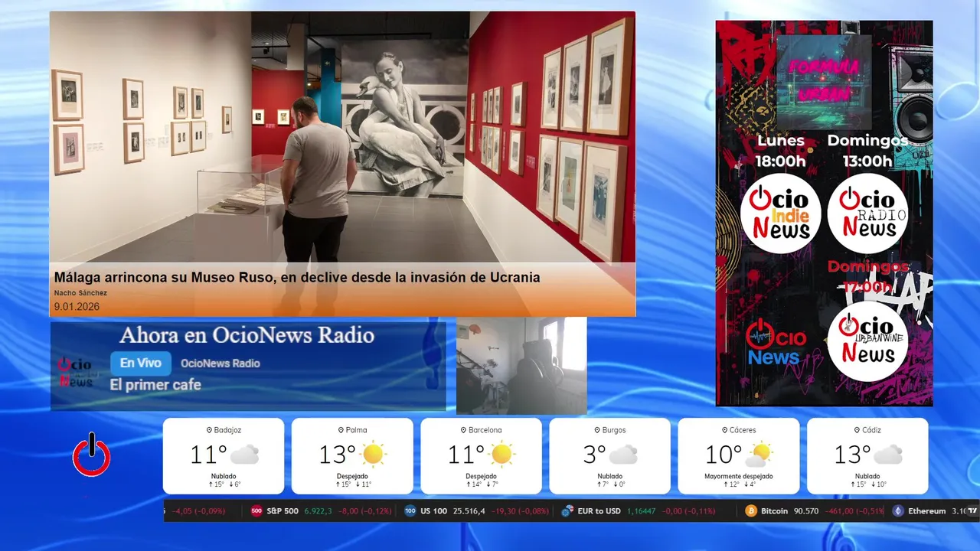Click the EUR to USD value 1,16447
The width and height of the screenshot is (980, 551).
[x=643, y=510]
